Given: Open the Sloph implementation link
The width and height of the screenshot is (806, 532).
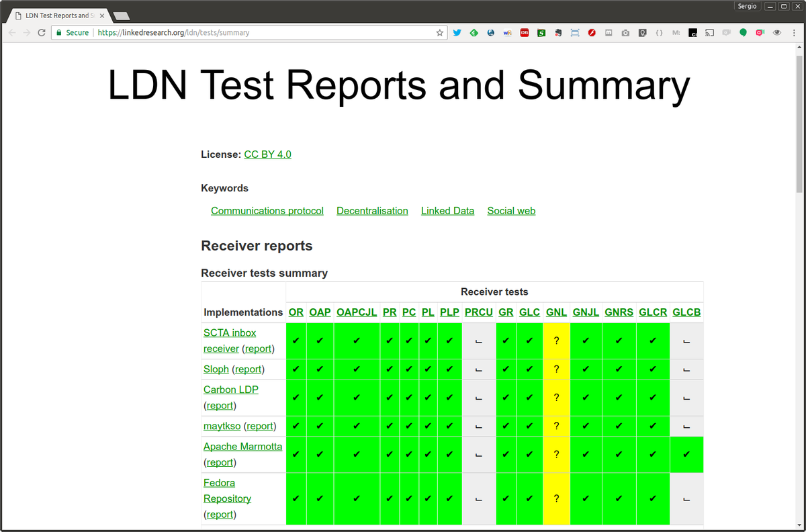Looking at the screenshot, I should coord(216,369).
